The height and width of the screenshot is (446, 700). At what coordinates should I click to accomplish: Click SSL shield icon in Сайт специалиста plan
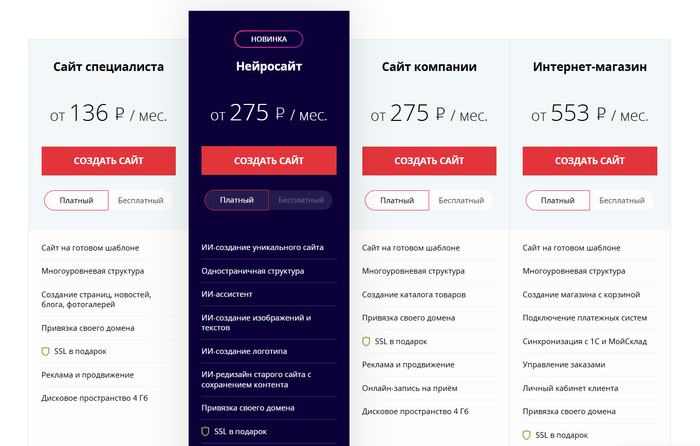[x=45, y=351]
